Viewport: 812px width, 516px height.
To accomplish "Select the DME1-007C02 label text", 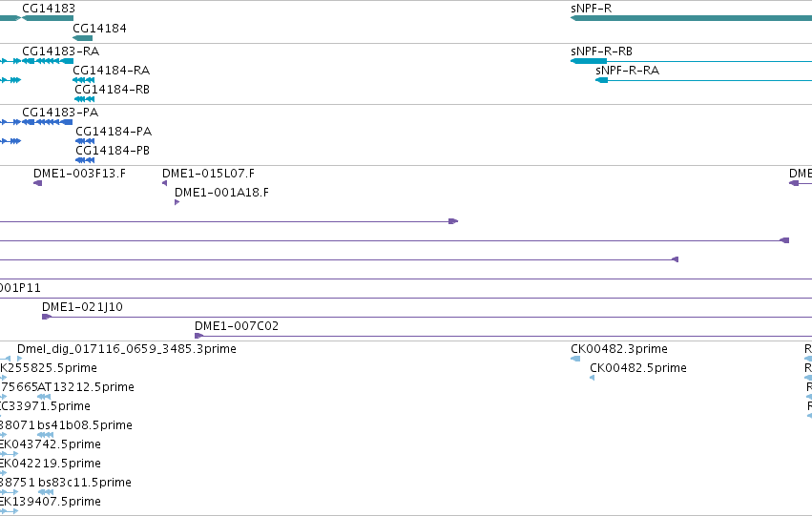I will pyautogui.click(x=237, y=326).
